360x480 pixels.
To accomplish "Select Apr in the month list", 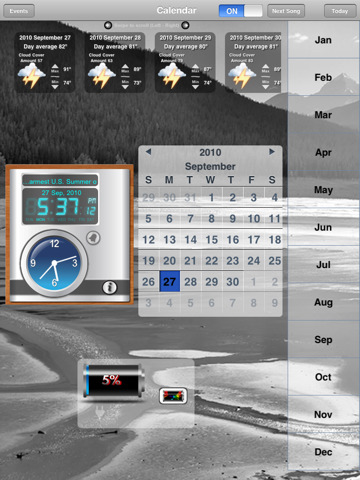I will pyautogui.click(x=323, y=152).
